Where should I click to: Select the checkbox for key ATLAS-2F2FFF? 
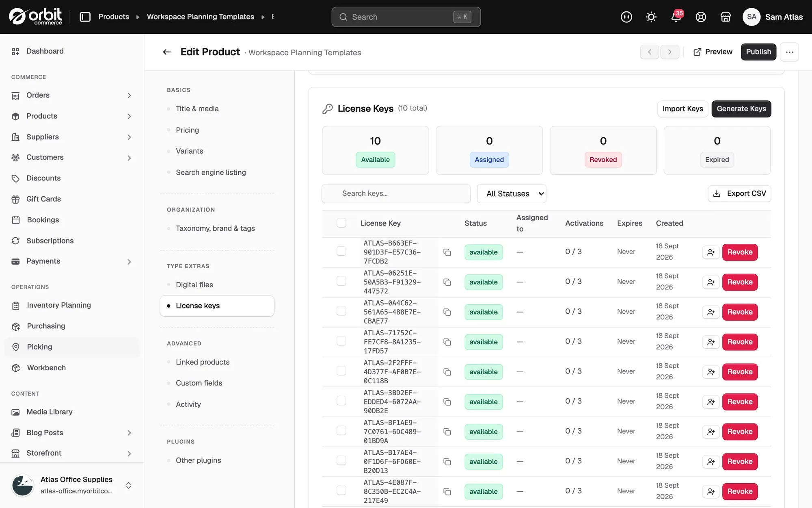(341, 371)
